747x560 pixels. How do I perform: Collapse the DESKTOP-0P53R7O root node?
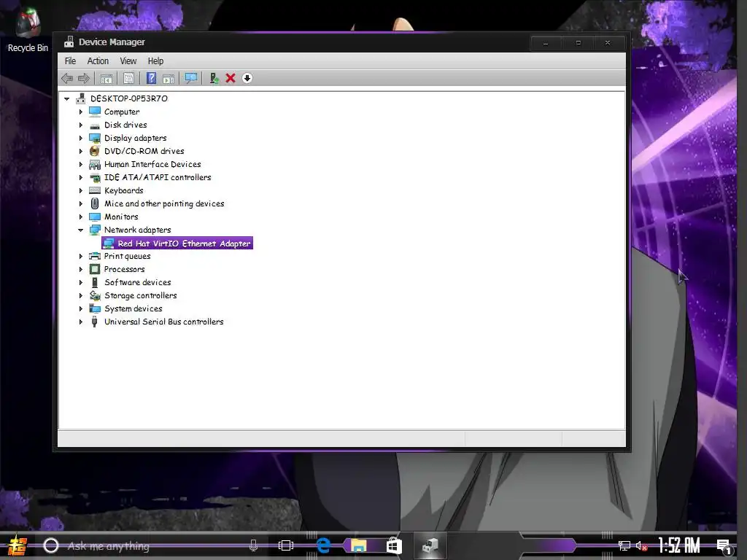(67, 98)
